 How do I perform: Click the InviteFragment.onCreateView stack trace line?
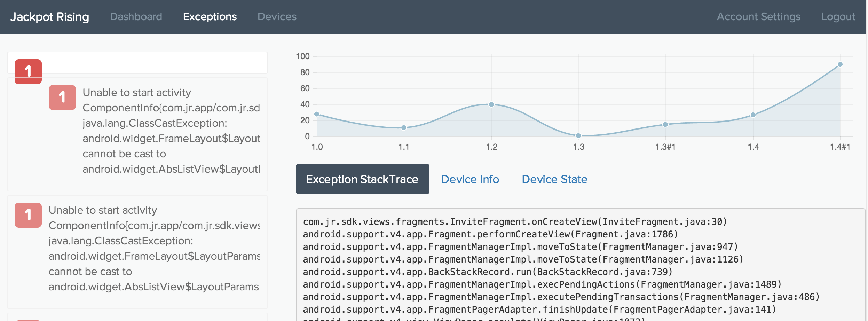pos(515,222)
